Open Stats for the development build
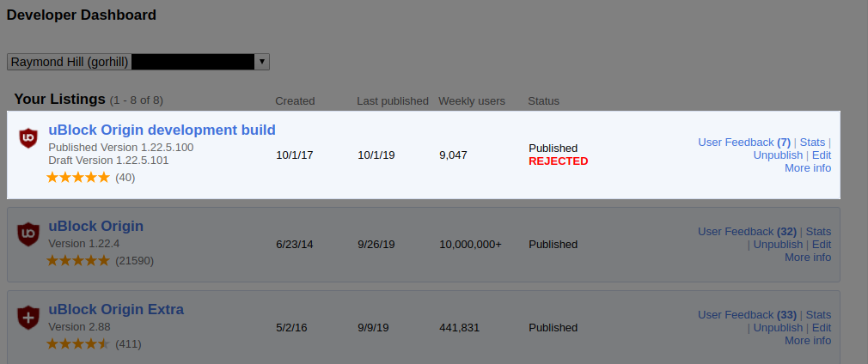Image resolution: width=868 pixels, height=364 pixels. 812,143
